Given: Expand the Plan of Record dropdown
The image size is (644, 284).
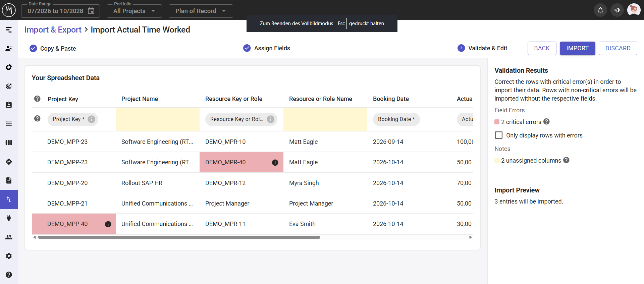Looking at the screenshot, I should 201,11.
